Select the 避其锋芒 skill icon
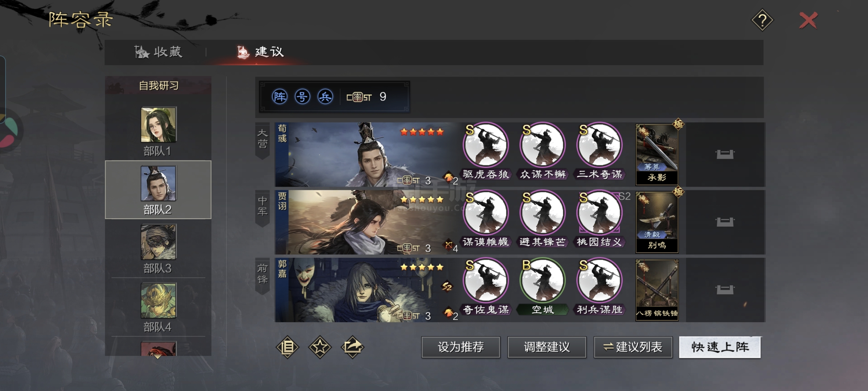Image resolution: width=868 pixels, height=391 pixels. coord(542,213)
